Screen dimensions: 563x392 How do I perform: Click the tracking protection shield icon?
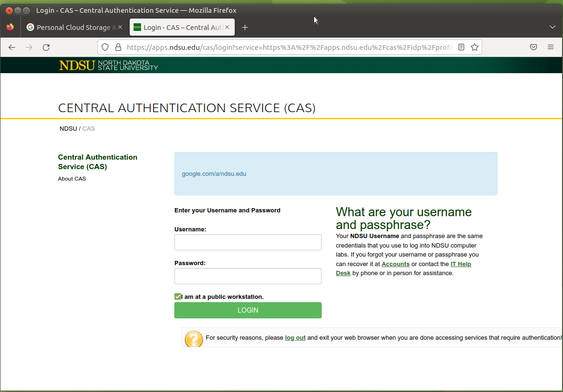105,47
